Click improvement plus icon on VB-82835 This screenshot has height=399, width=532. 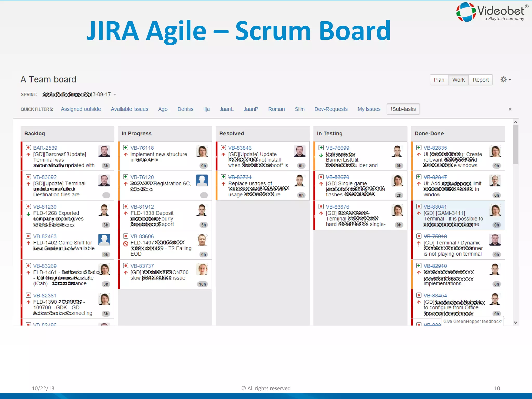pos(419,148)
